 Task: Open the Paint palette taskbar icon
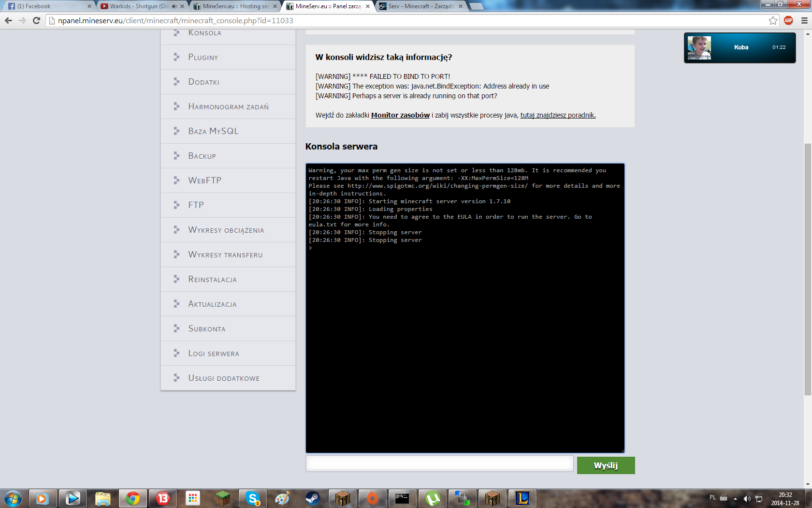click(282, 498)
